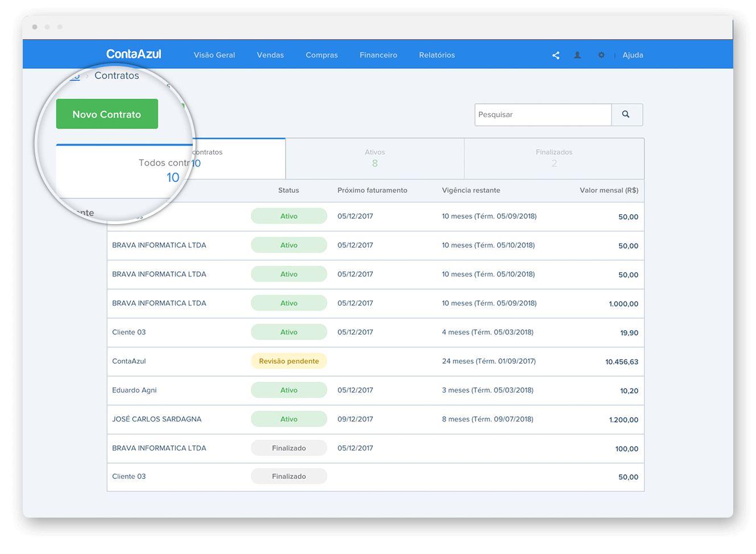Select the Relatórios menu item
Viewport: 756px width, 554px height.
436,55
